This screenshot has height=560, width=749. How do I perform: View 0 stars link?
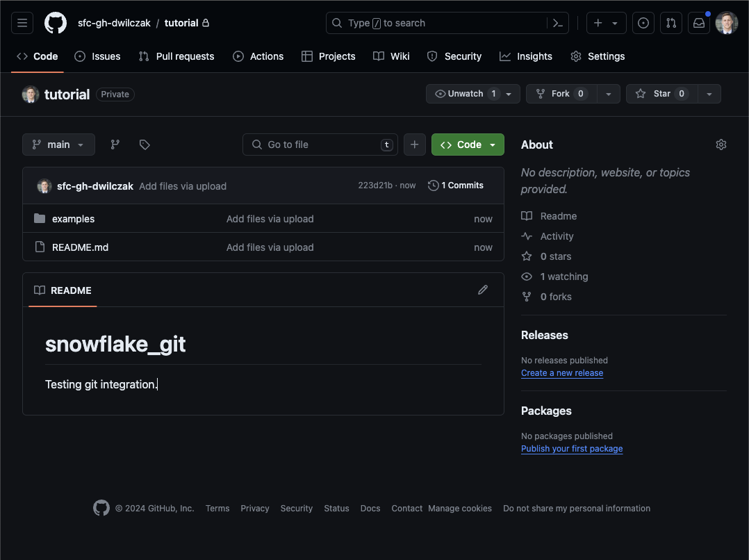pos(546,256)
